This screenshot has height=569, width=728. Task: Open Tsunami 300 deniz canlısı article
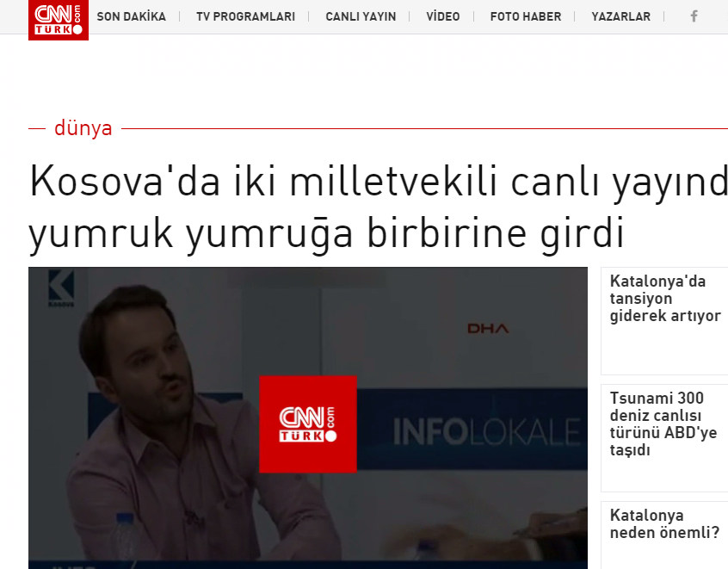(663, 424)
